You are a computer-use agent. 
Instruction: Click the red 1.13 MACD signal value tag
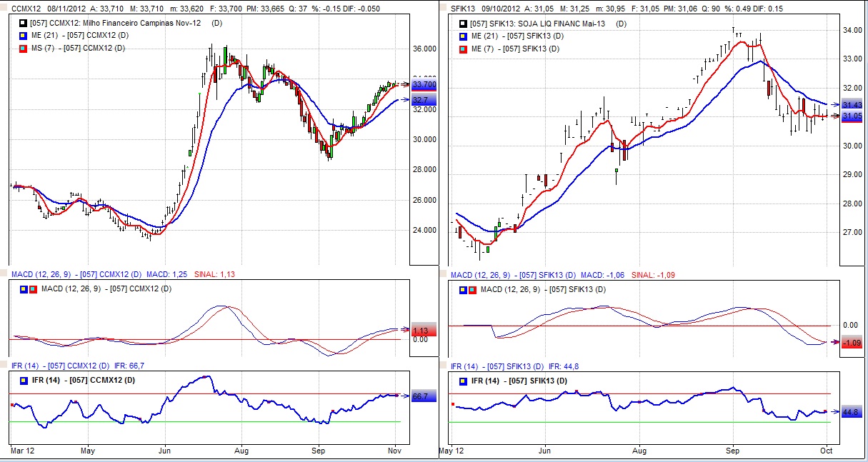[421, 331]
